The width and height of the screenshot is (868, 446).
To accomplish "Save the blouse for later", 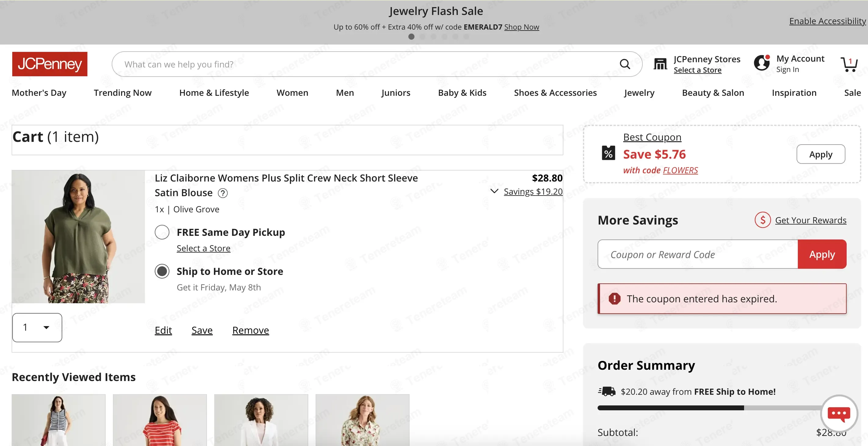I will (202, 330).
